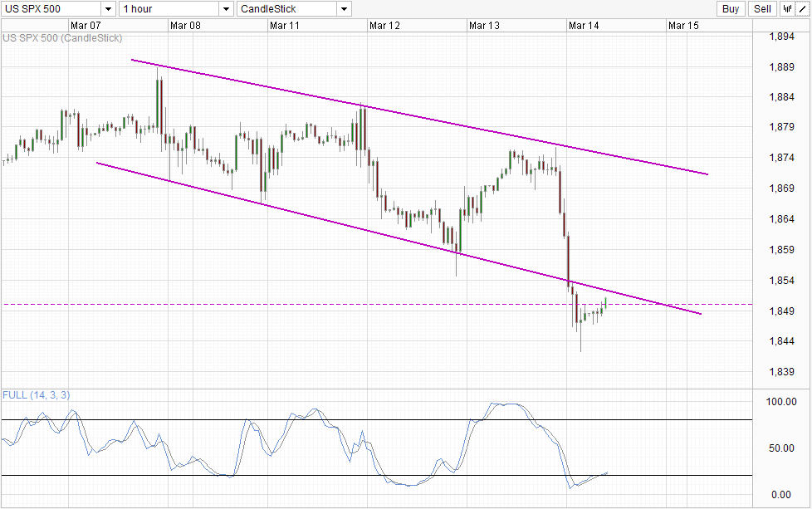This screenshot has height=509, width=812.
Task: Select the dashed horizontal magenta support line
Action: click(x=376, y=305)
